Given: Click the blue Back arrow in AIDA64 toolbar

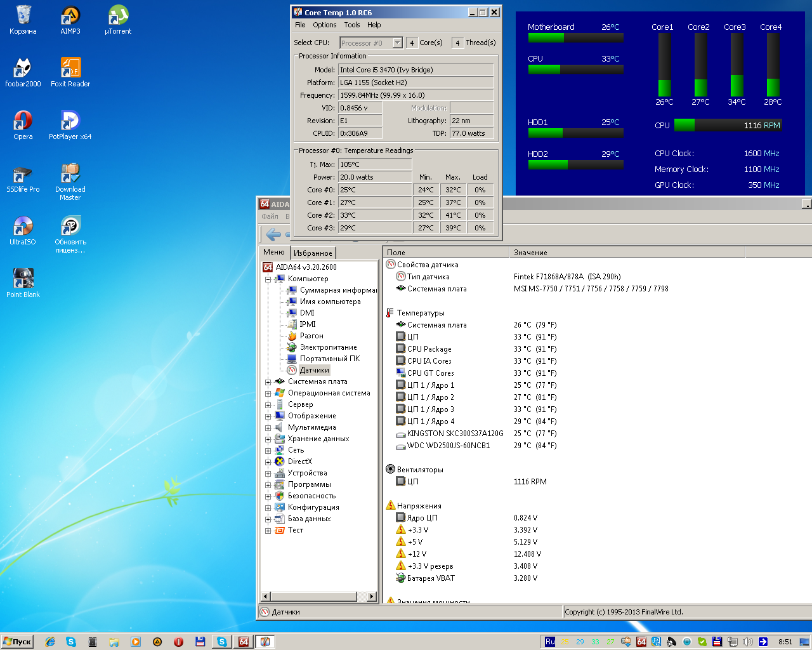Looking at the screenshot, I should pyautogui.click(x=273, y=235).
